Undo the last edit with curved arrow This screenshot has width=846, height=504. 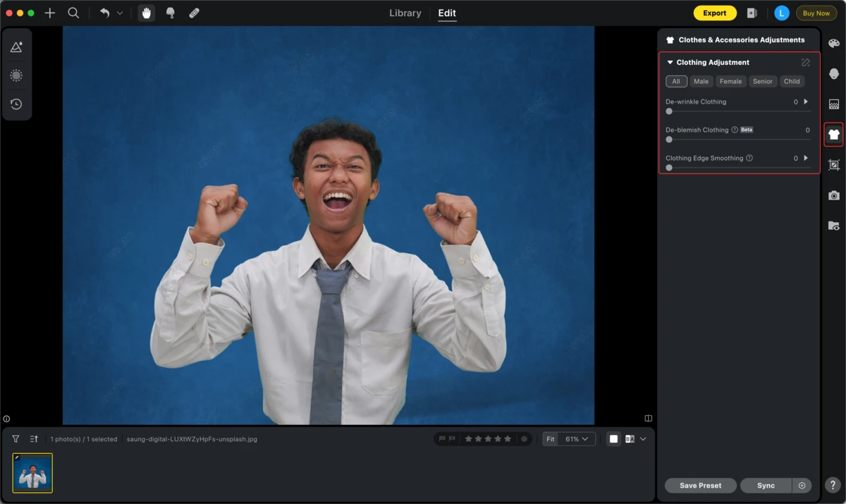(104, 13)
